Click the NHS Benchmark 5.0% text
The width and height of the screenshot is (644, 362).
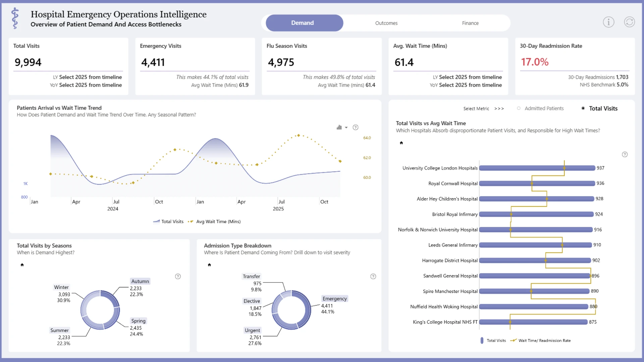point(604,85)
